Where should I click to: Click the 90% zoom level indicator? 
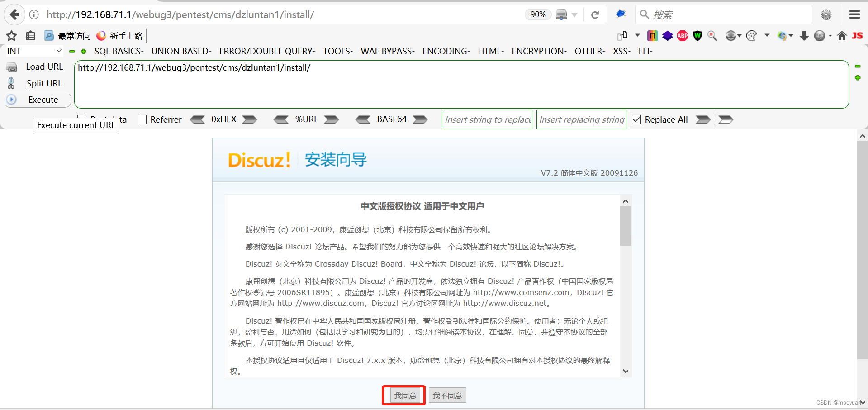538,14
